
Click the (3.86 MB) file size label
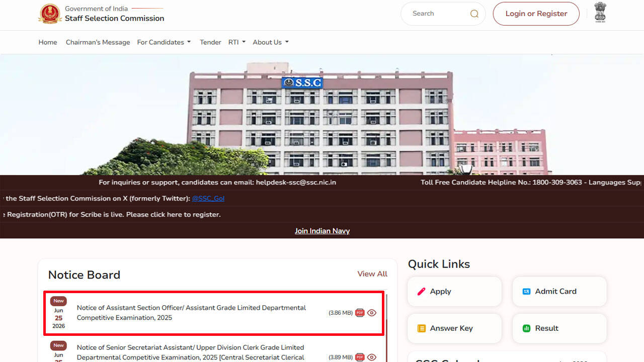coord(341,313)
